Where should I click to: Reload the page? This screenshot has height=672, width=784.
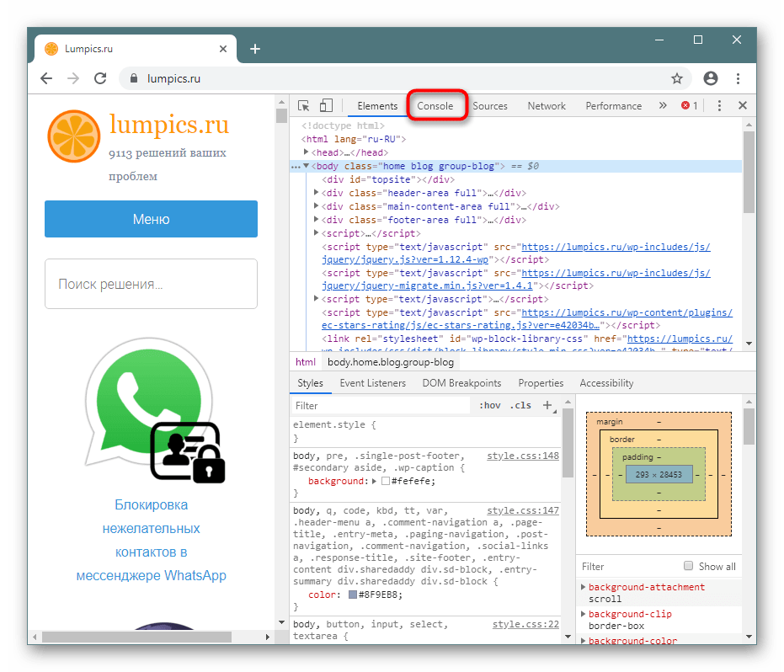tap(100, 78)
